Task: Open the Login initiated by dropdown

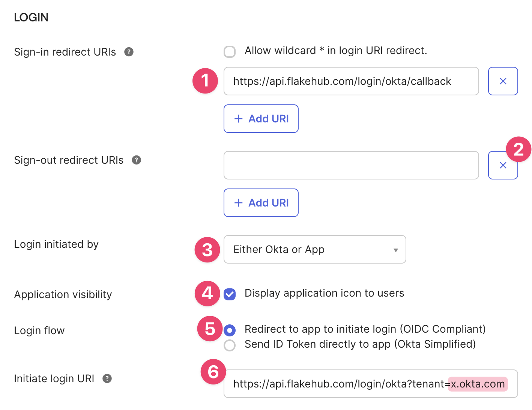Action: pos(314,249)
